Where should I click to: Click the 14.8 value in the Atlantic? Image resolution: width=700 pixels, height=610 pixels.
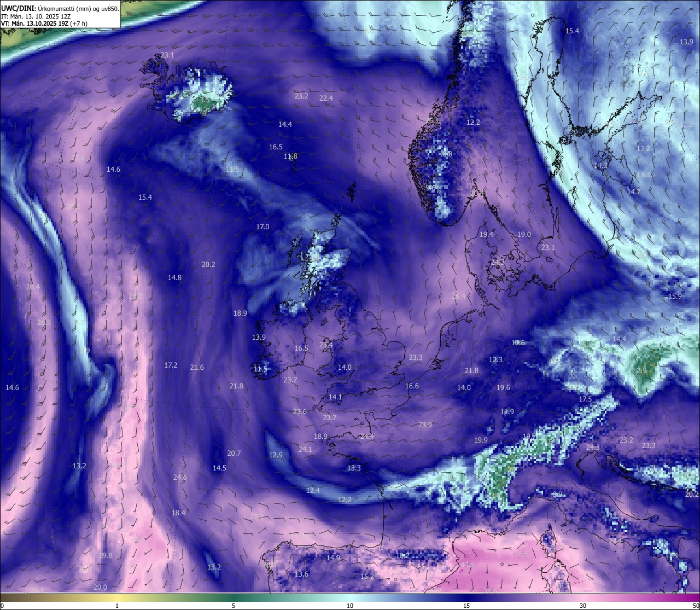click(x=174, y=277)
